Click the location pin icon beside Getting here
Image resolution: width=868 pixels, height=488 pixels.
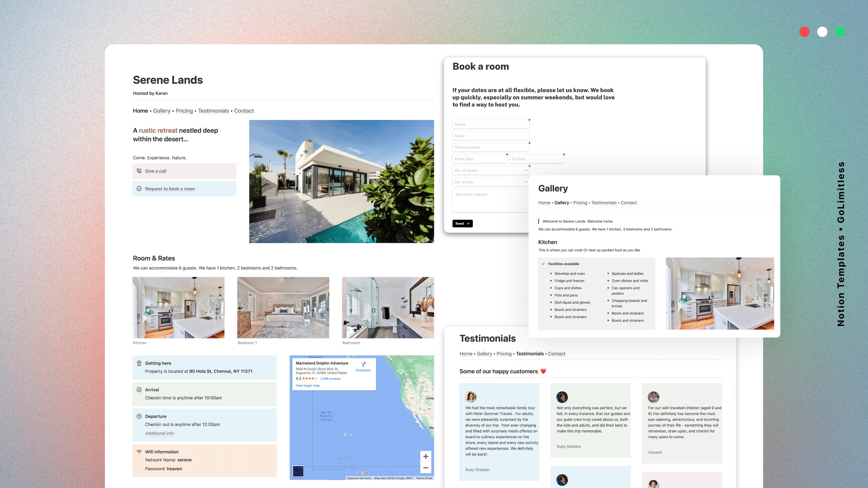coord(139,363)
